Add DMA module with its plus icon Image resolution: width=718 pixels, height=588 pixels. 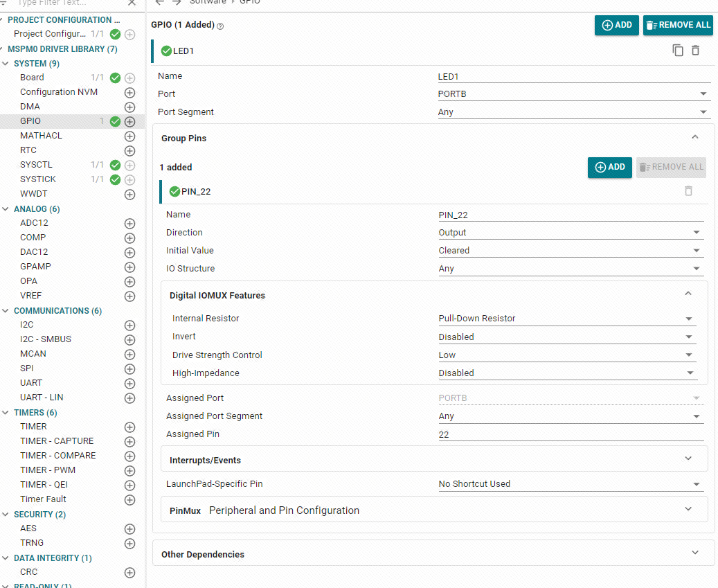coord(129,107)
